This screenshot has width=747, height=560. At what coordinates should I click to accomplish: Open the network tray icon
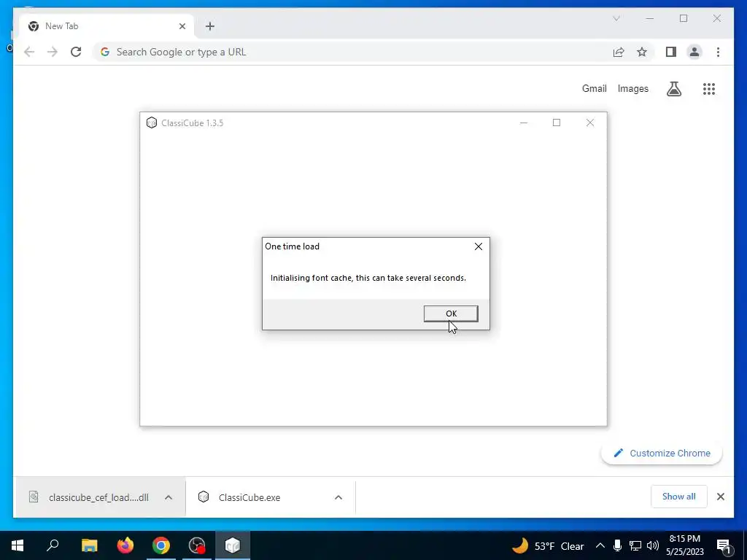coord(635,545)
